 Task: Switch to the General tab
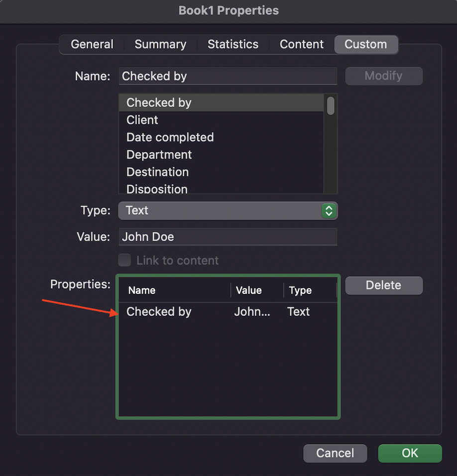click(92, 44)
